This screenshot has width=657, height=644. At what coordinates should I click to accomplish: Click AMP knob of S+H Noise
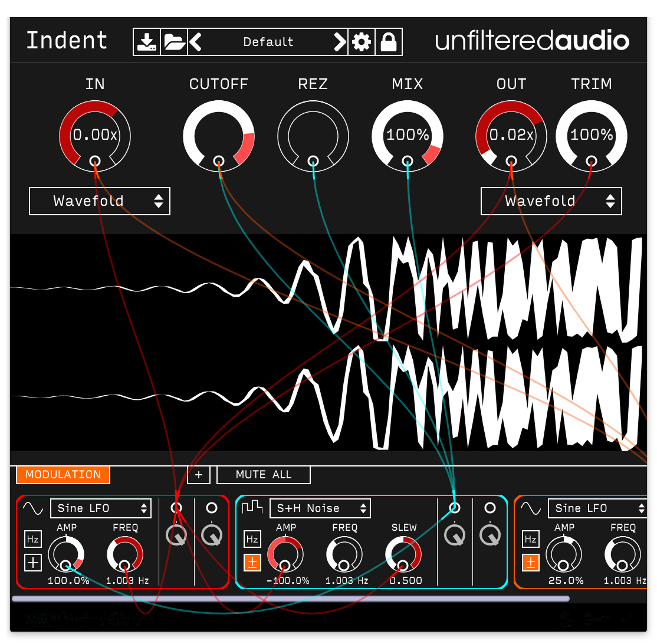285,554
